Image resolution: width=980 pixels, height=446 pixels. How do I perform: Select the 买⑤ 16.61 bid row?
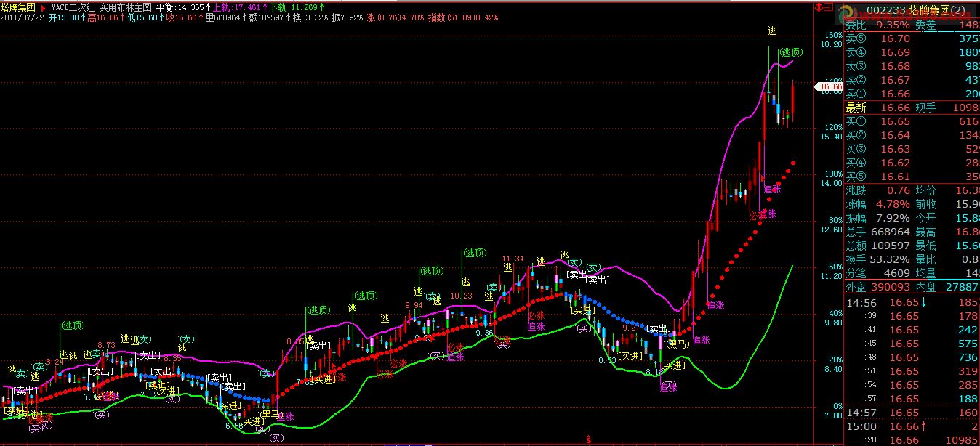click(x=912, y=177)
